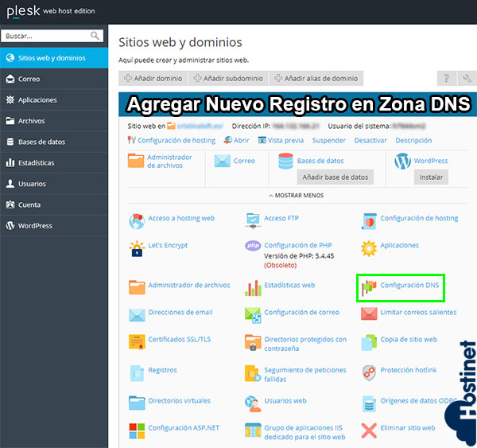Open the Configuración DNS link
The height and width of the screenshot is (448, 477).
point(409,285)
